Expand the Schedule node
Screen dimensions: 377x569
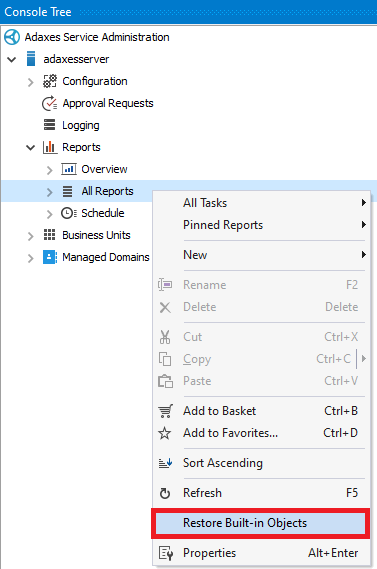click(x=50, y=214)
